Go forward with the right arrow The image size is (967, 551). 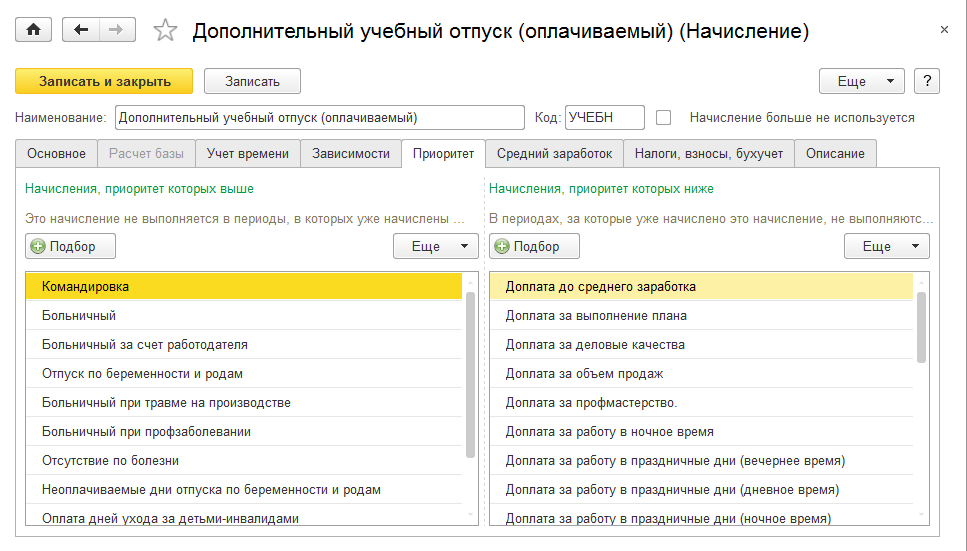click(x=117, y=31)
